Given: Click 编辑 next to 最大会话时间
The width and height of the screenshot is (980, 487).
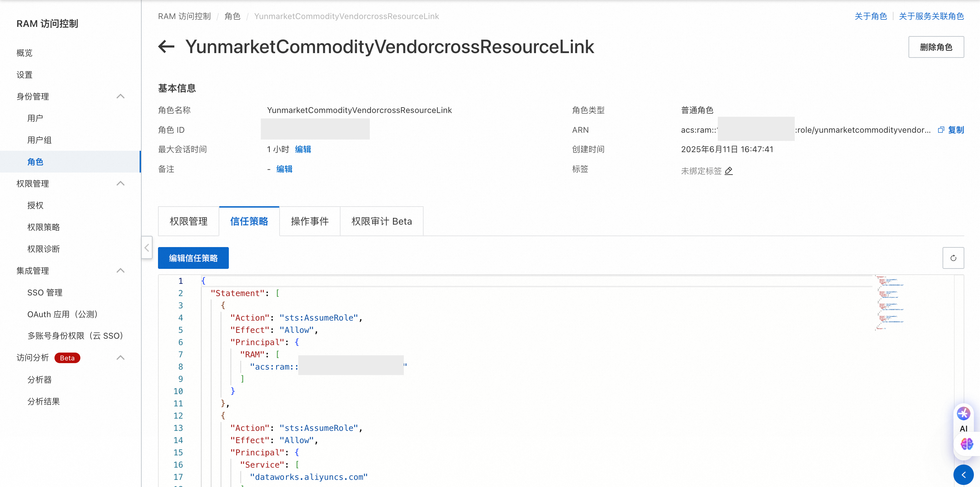Looking at the screenshot, I should coord(303,149).
